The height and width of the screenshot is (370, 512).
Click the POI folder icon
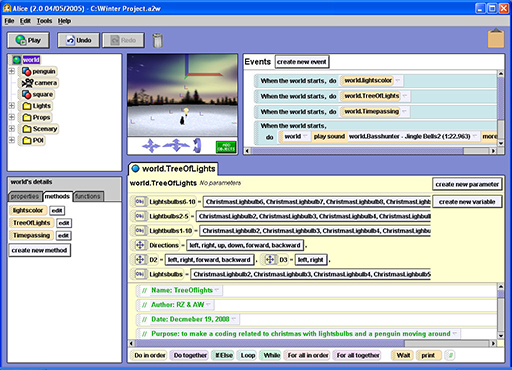coord(27,140)
